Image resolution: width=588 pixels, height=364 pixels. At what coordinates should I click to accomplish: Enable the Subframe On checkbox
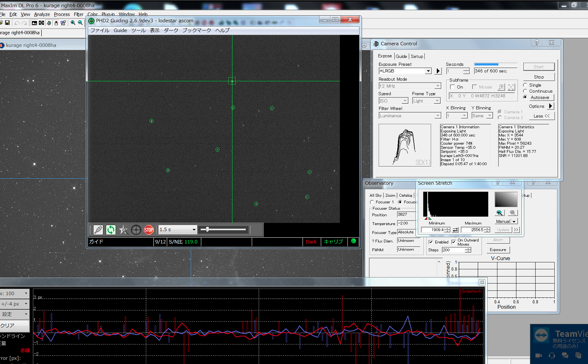tap(452, 87)
